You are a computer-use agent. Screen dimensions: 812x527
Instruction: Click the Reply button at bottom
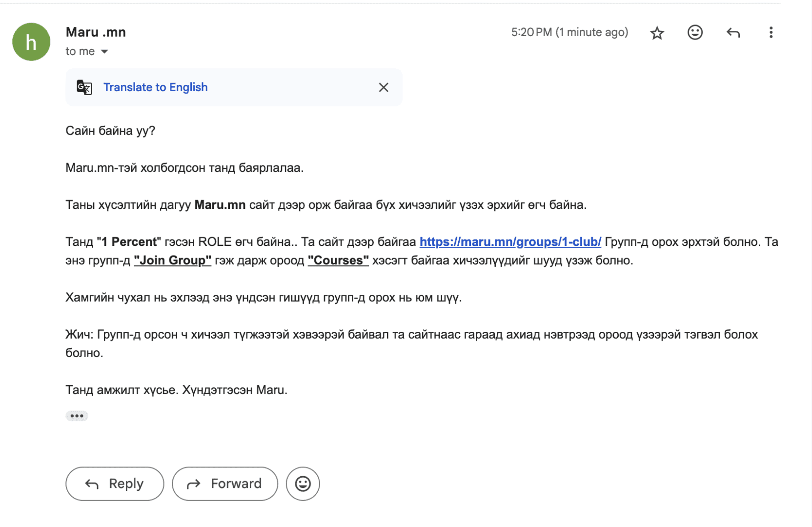tap(115, 484)
